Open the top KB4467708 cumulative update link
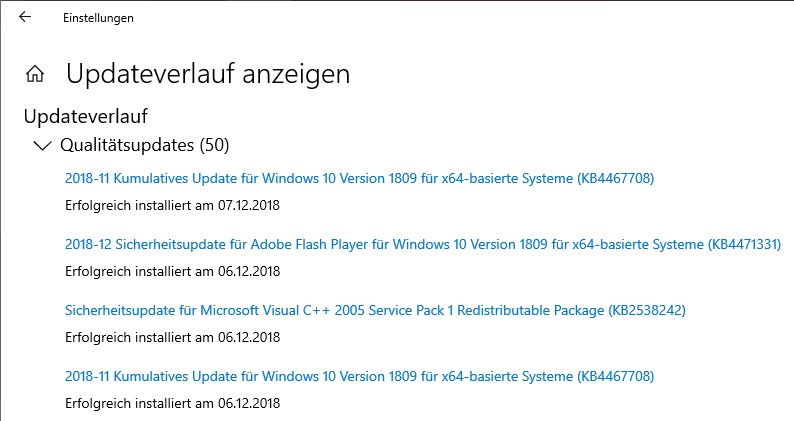 coord(360,178)
